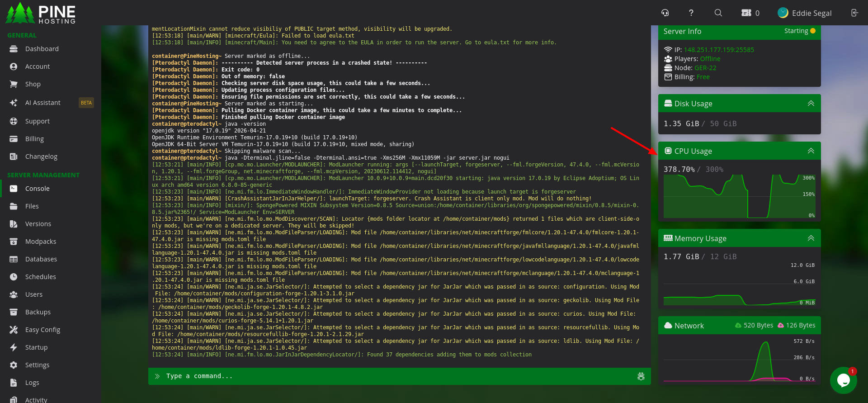Screen dimensions: 868x403
Task: Click the Memory usage graph
Action: (739, 284)
